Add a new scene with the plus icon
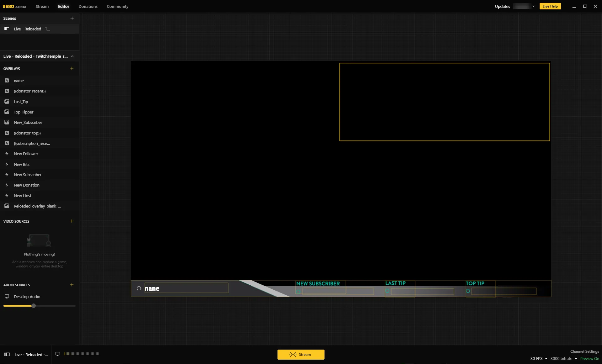Image resolution: width=602 pixels, height=364 pixels. (x=72, y=18)
